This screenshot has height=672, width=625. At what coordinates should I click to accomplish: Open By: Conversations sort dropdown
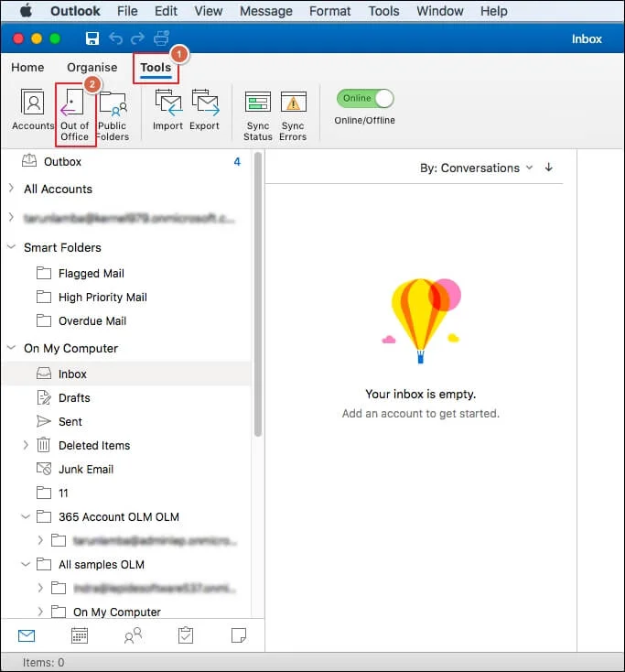(x=476, y=168)
